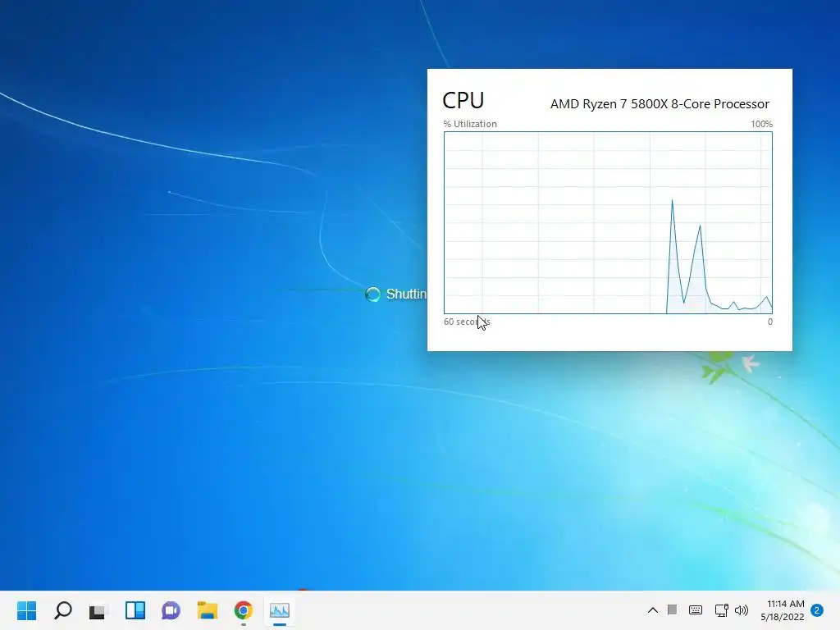Click the % Utilization label
The height and width of the screenshot is (630, 840).
click(470, 124)
